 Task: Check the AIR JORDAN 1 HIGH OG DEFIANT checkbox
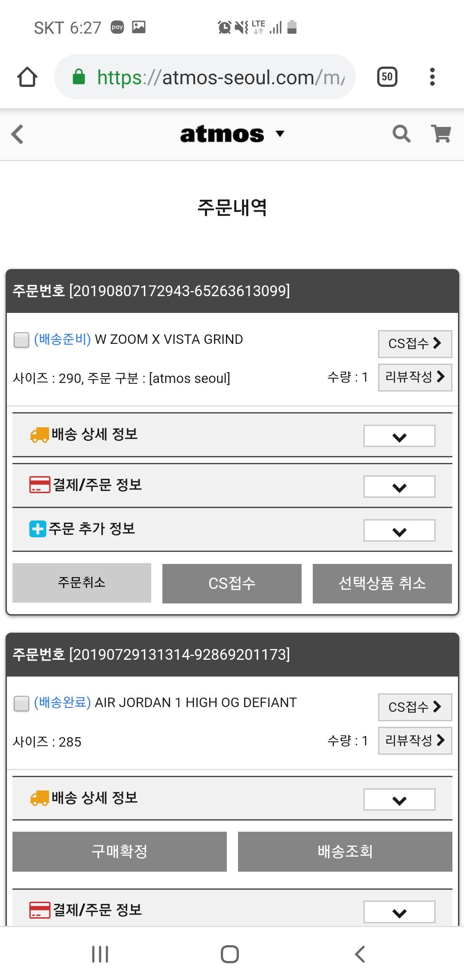(x=21, y=704)
